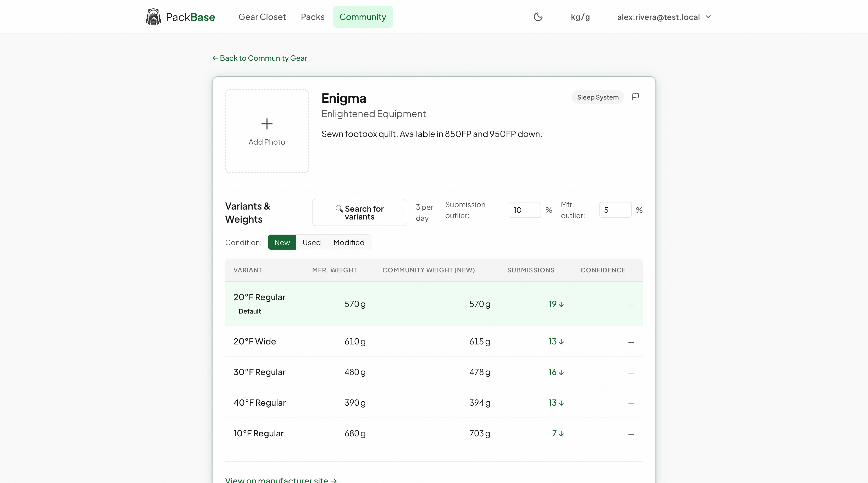Click the 480 g manufacturer weight cell

pyautogui.click(x=355, y=372)
